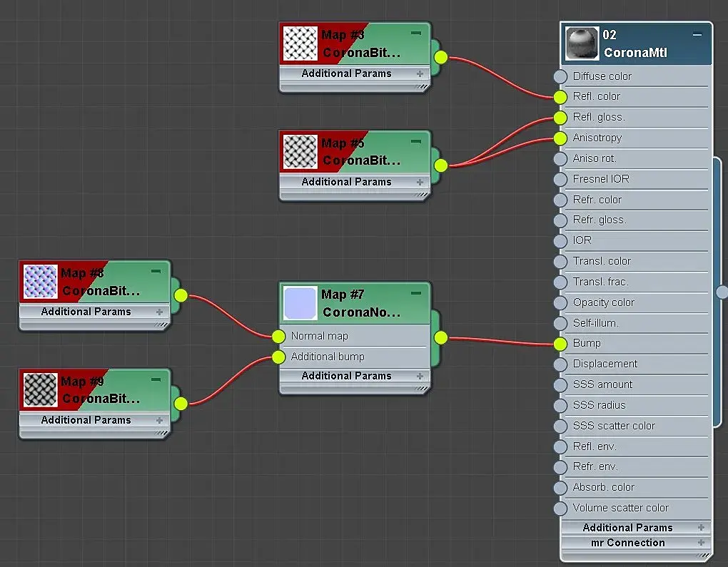Click the Bump input socket
Viewport: 728px width, 567px height.
560,344
